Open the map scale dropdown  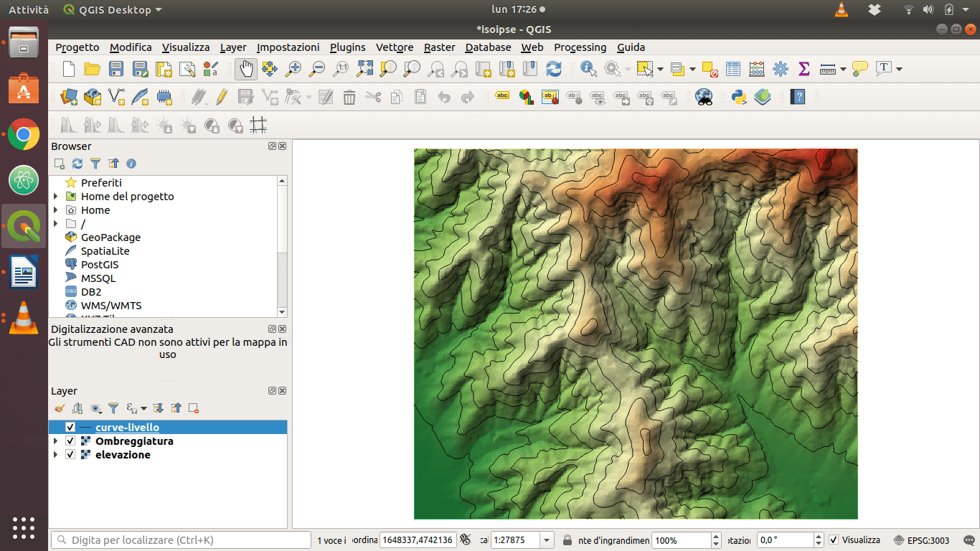tap(547, 540)
